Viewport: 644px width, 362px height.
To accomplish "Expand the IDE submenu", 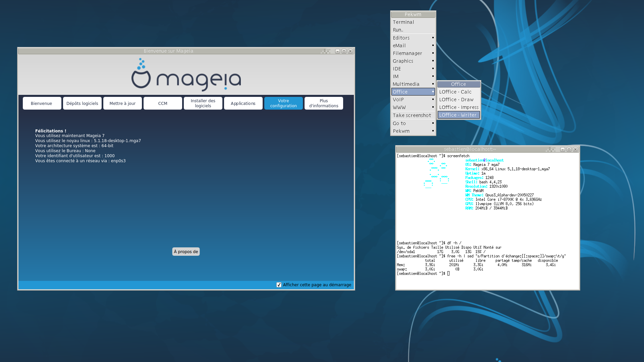I will click(413, 69).
